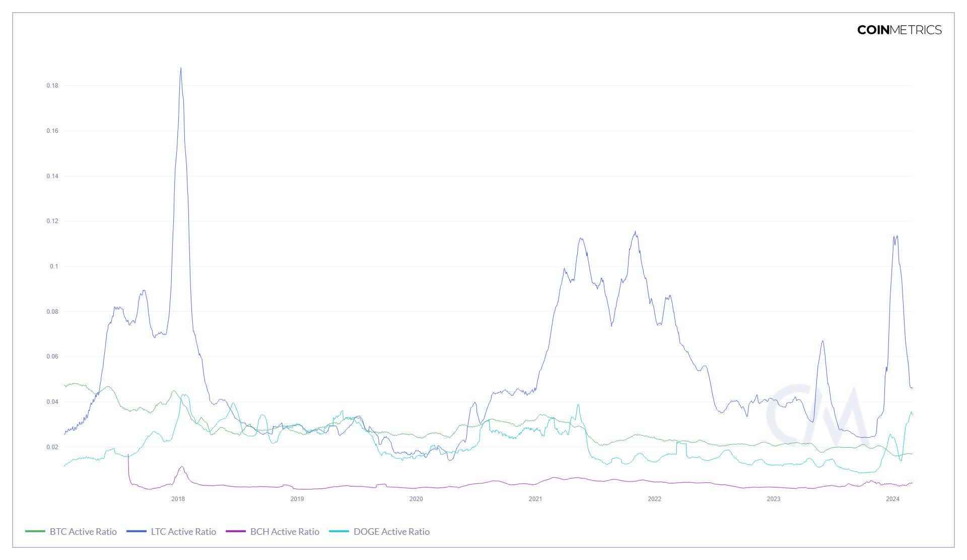
Task: Click the COINMETRICS logo
Action: 900,30
